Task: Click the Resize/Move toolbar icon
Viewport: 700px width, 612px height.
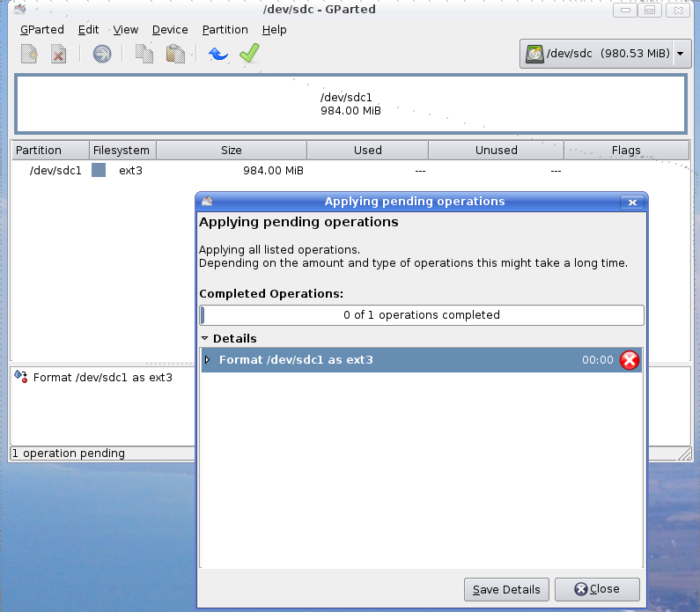Action: (x=102, y=55)
